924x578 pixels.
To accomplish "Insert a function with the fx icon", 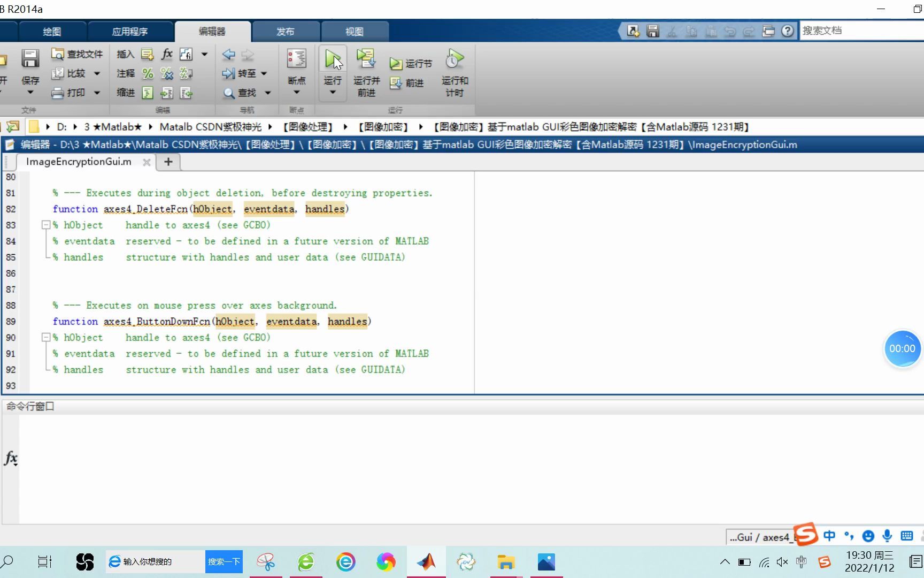I will [167, 54].
